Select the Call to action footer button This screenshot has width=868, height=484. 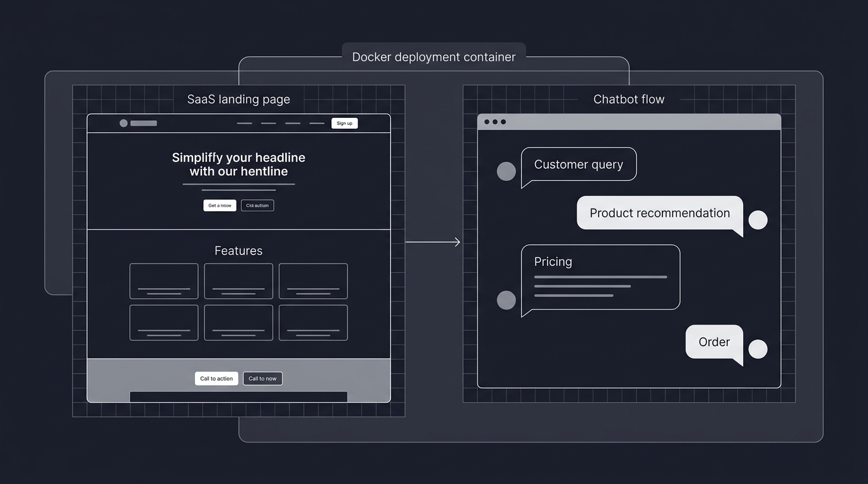tap(216, 378)
